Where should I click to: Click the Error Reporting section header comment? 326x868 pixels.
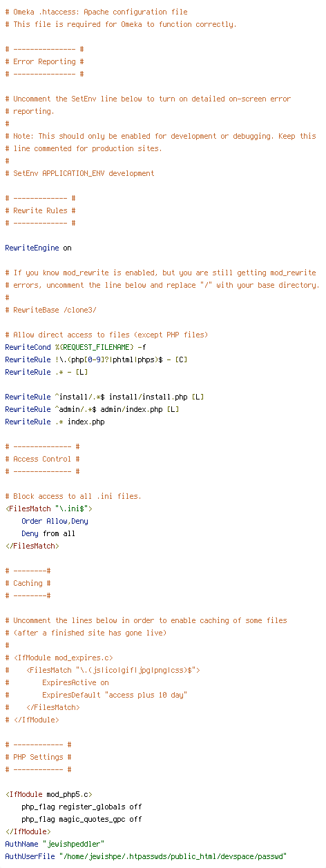(x=44, y=61)
